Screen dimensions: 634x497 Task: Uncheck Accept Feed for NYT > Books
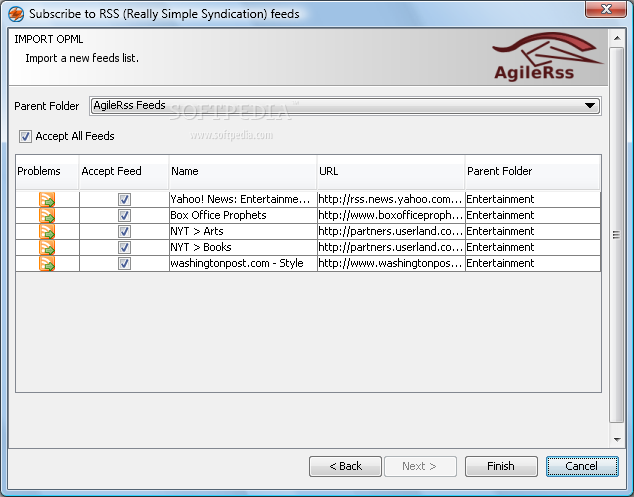(124, 247)
